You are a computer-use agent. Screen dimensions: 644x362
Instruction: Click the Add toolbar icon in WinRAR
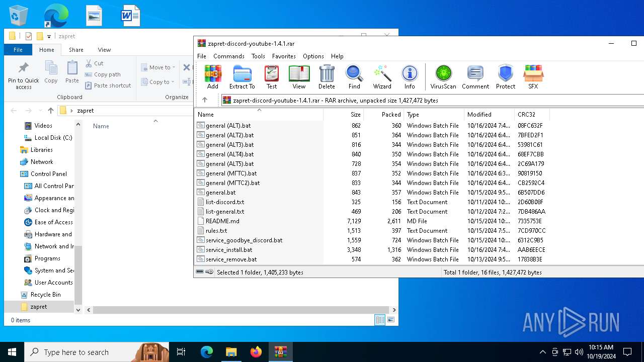213,77
